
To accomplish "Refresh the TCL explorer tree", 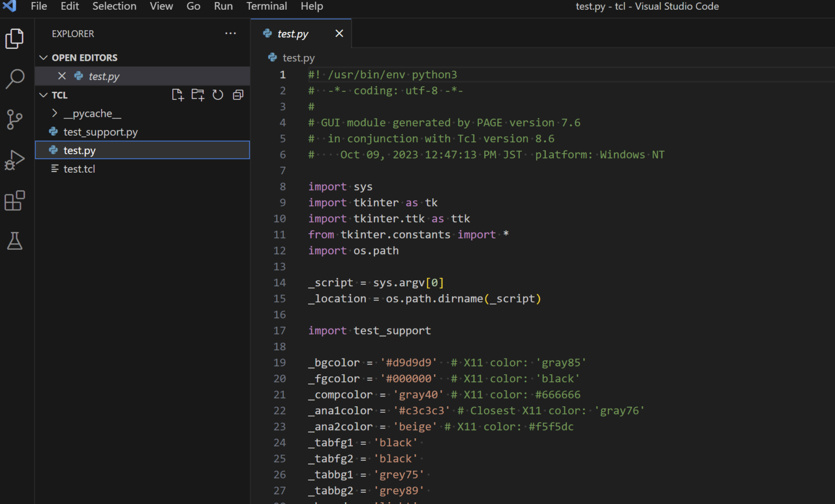I will point(218,94).
